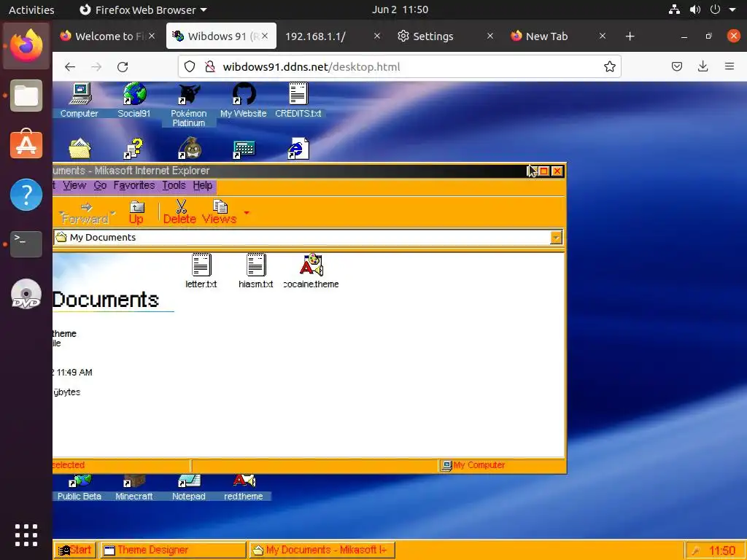Select the yellow folder desktop icon

pos(80,149)
